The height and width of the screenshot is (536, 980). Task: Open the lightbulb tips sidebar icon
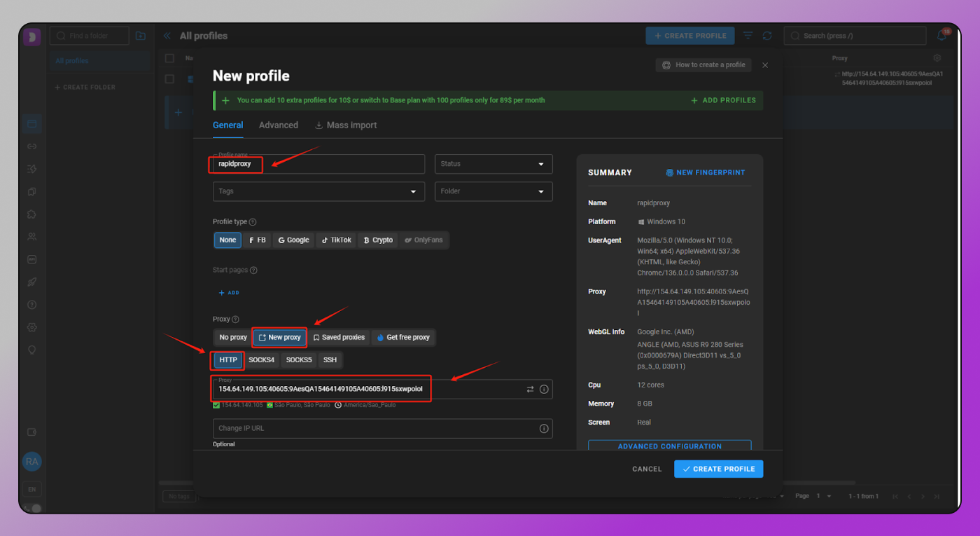[31, 350]
